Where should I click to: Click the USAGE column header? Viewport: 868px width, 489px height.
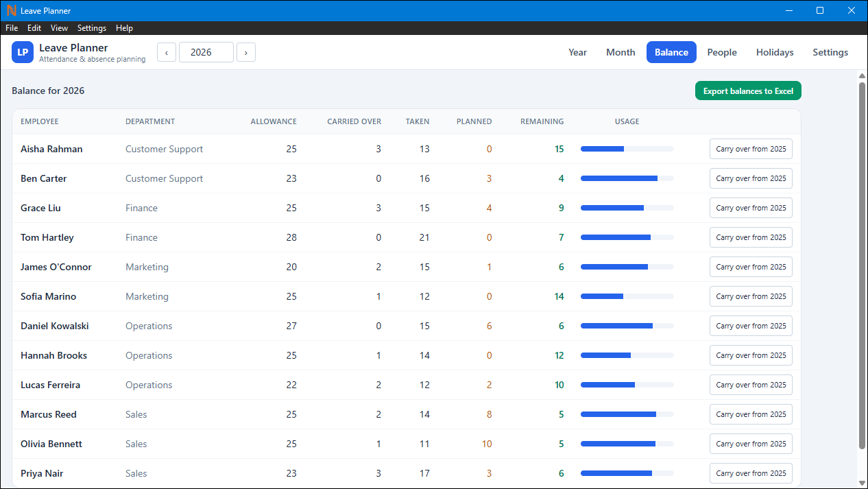[x=627, y=121]
